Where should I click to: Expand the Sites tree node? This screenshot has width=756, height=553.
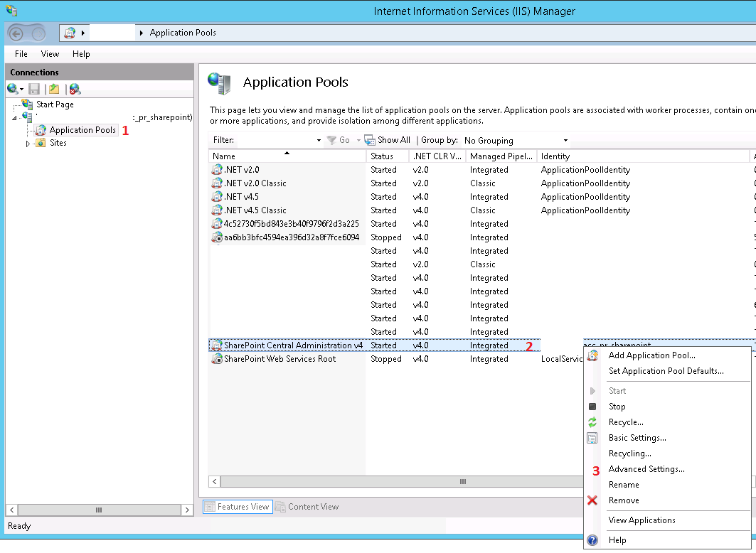28,143
